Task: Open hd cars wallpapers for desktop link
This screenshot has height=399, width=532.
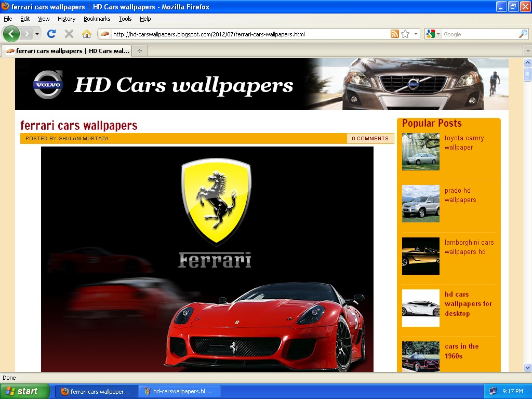Action: tap(468, 303)
